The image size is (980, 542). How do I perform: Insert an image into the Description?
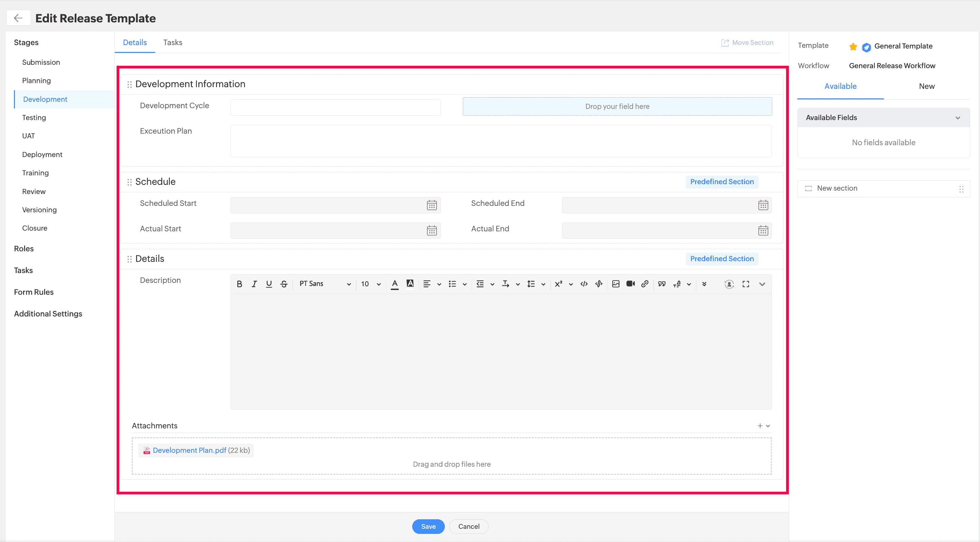tap(616, 284)
